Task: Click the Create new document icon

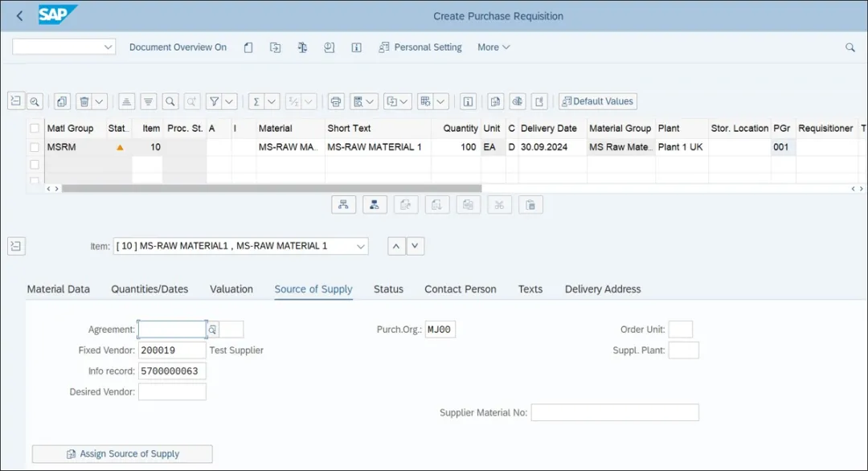Action: pos(248,47)
